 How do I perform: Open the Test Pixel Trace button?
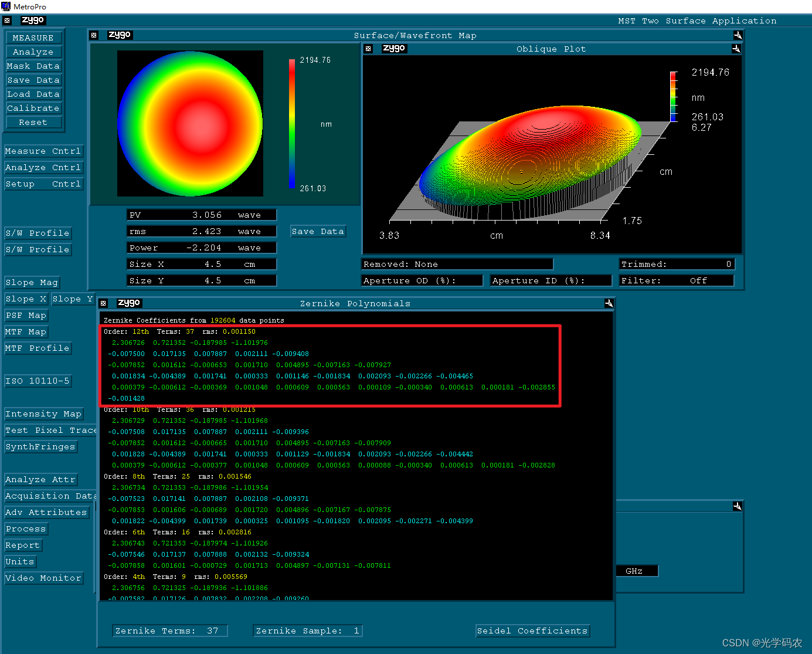point(50,431)
